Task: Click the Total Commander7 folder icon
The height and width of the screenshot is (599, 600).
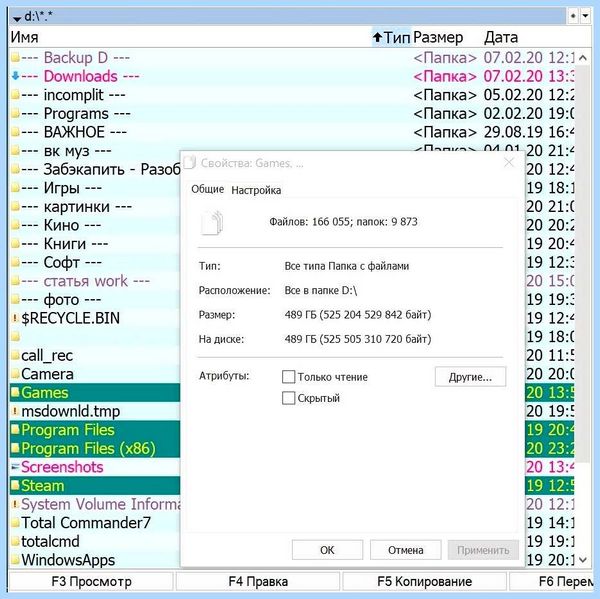Action: point(15,523)
